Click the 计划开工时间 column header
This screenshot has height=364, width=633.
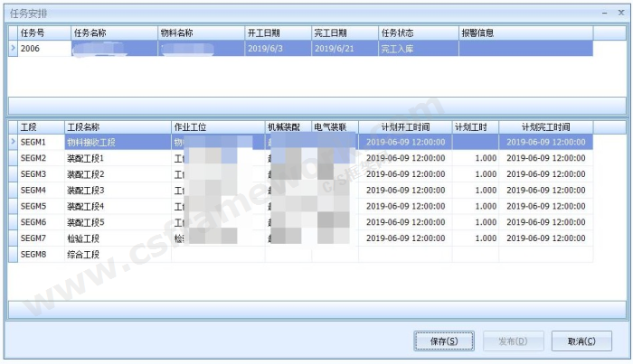[x=404, y=127]
